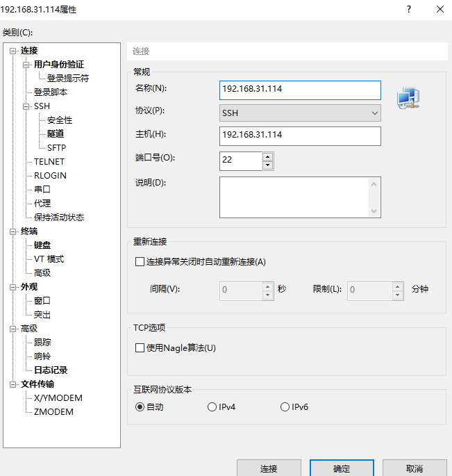Click the 主机 host input field
The width and height of the screenshot is (452, 476).
(x=300, y=136)
